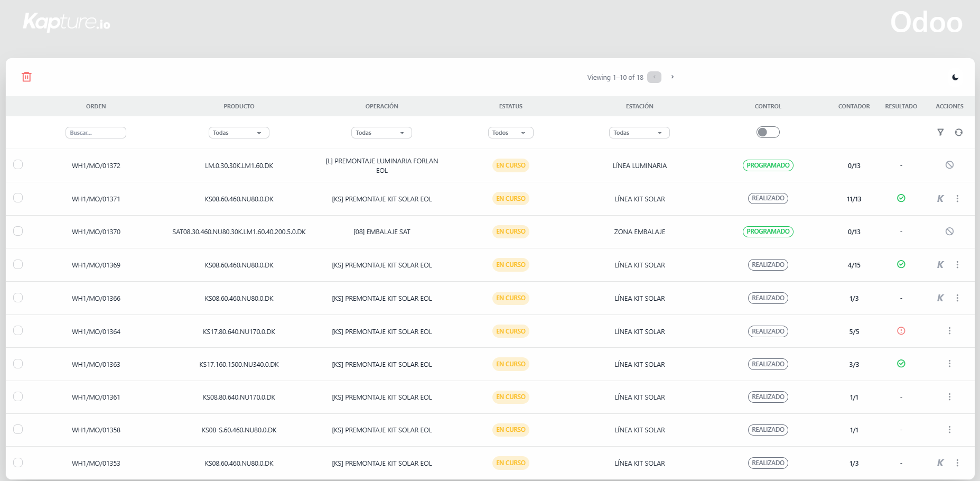This screenshot has width=980, height=481.
Task: Delete selected rows with the trash icon
Action: 26,77
